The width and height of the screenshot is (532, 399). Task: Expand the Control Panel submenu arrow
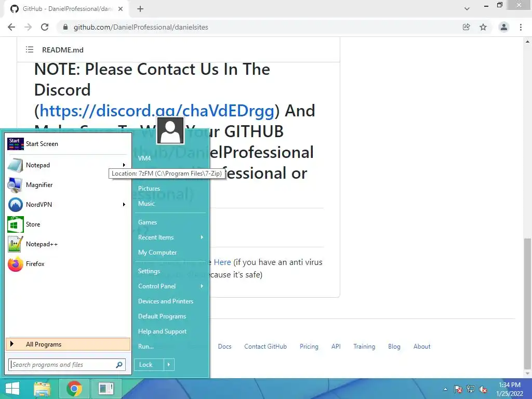[202, 286]
